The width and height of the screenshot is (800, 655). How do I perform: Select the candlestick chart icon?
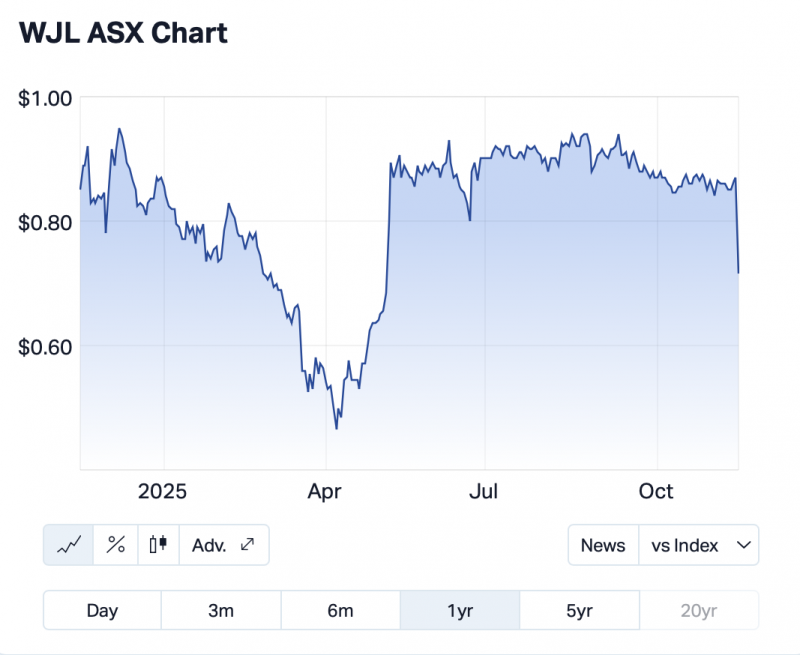(x=157, y=545)
